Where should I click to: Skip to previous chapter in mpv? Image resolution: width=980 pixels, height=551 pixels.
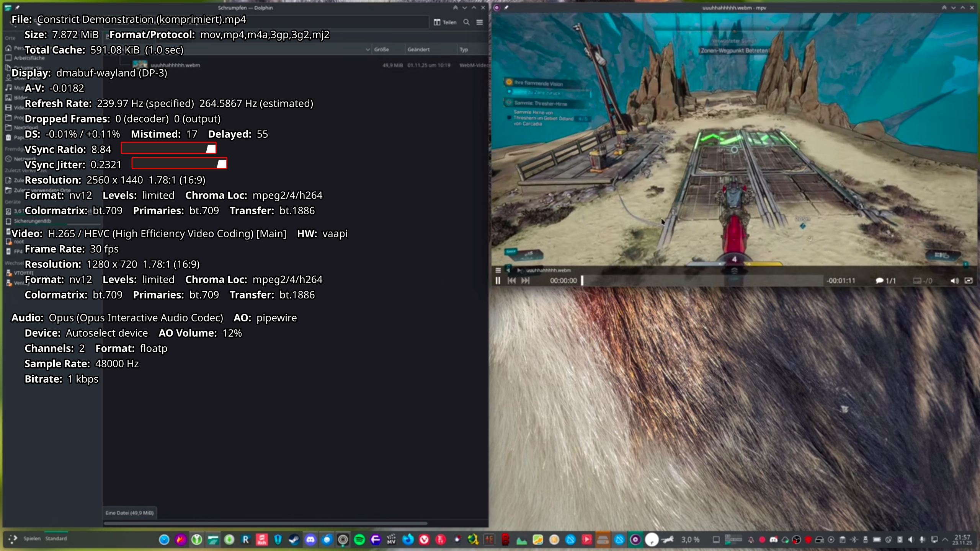tap(512, 280)
